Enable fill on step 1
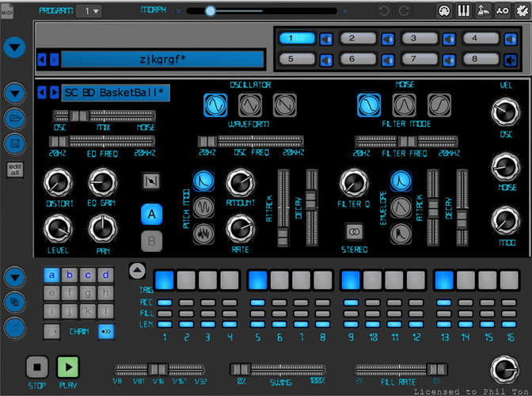 coord(165,314)
